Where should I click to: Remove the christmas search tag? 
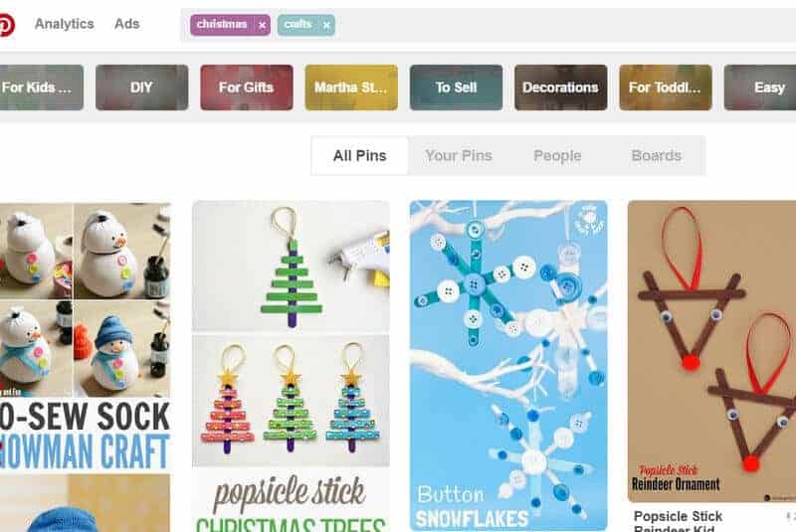click(262, 25)
